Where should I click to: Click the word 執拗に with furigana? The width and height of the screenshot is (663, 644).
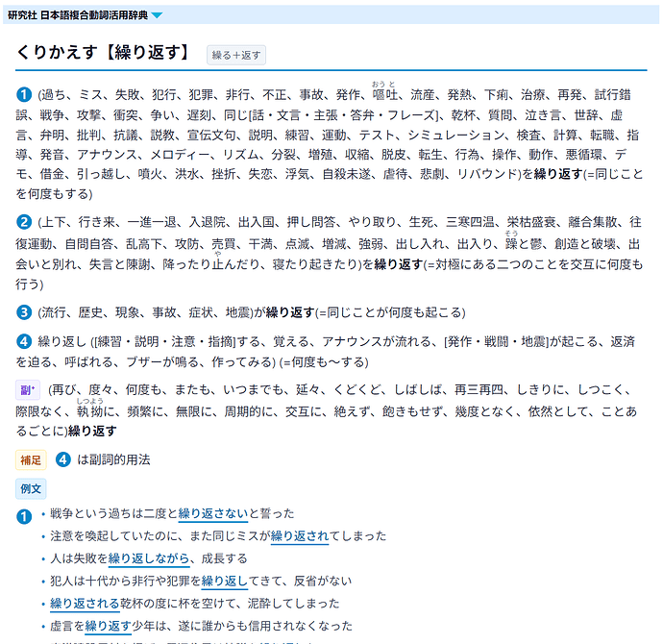pos(95,411)
